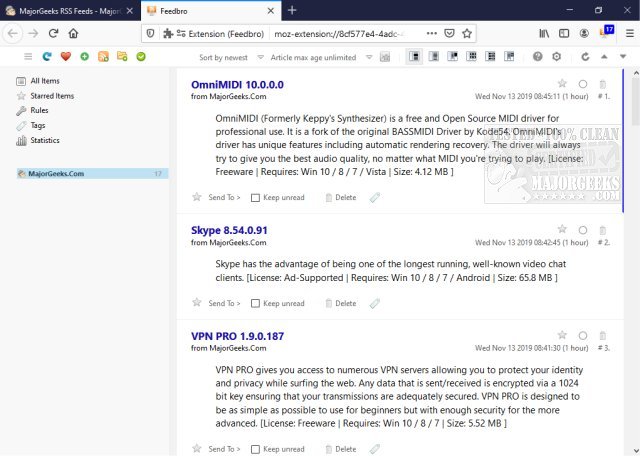640x456 pixels.
Task: Star the OmniMIDI 10.0.0.0 article
Action: tap(562, 84)
